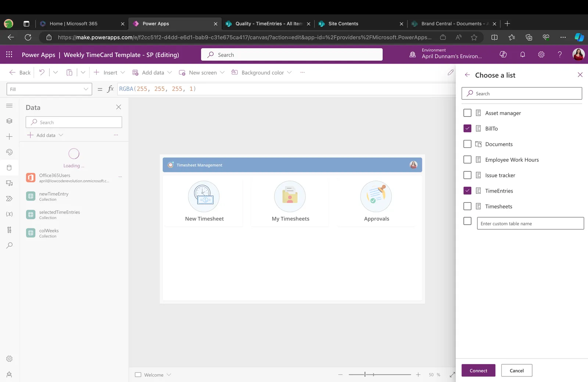
Task: Click the Undo arrow in command bar
Action: pyautogui.click(x=42, y=72)
